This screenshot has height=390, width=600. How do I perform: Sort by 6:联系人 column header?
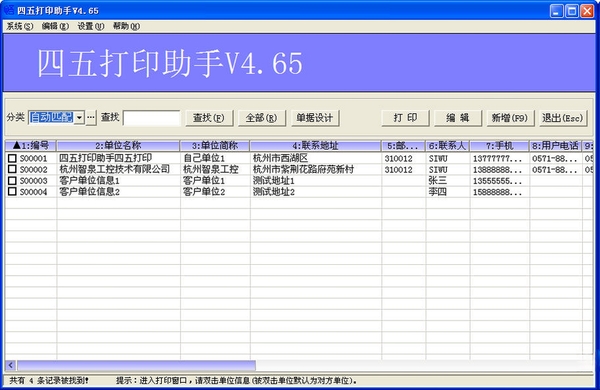pyautogui.click(x=447, y=146)
